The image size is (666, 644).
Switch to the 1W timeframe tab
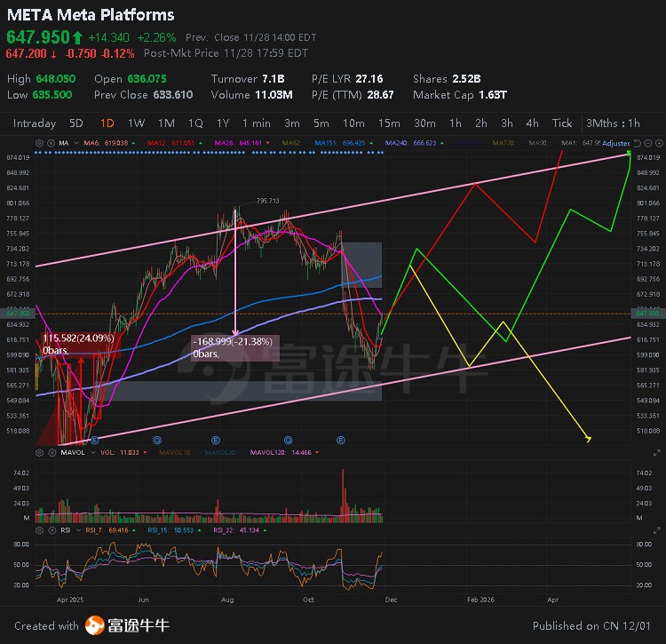pos(136,123)
